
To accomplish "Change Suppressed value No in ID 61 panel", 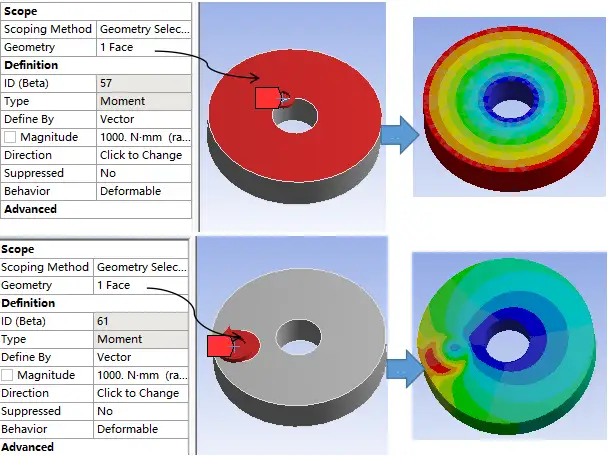I will tap(141, 411).
